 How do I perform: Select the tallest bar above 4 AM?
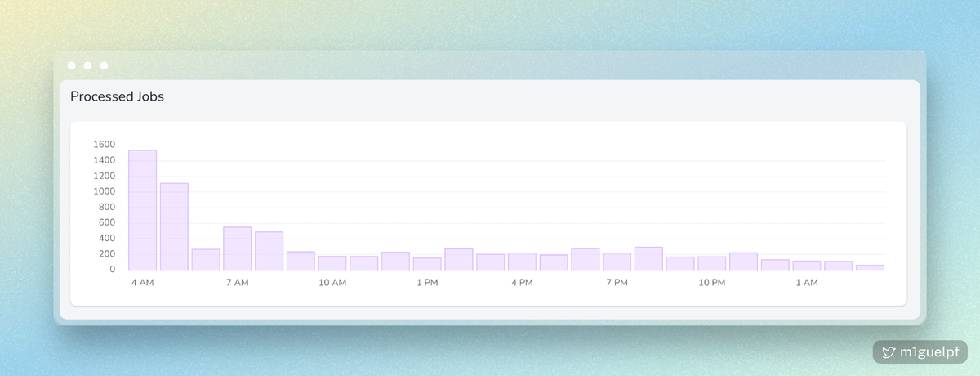click(142, 210)
